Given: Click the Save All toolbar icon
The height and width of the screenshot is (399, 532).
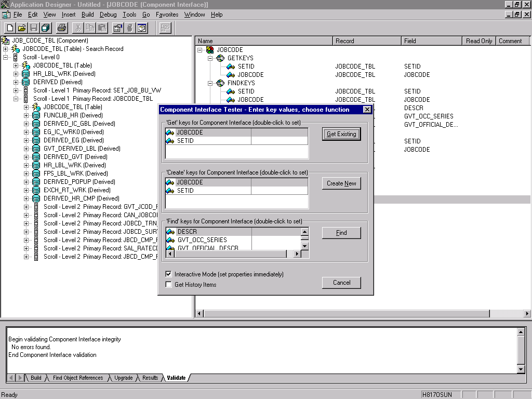Looking at the screenshot, I should pyautogui.click(x=44, y=28).
